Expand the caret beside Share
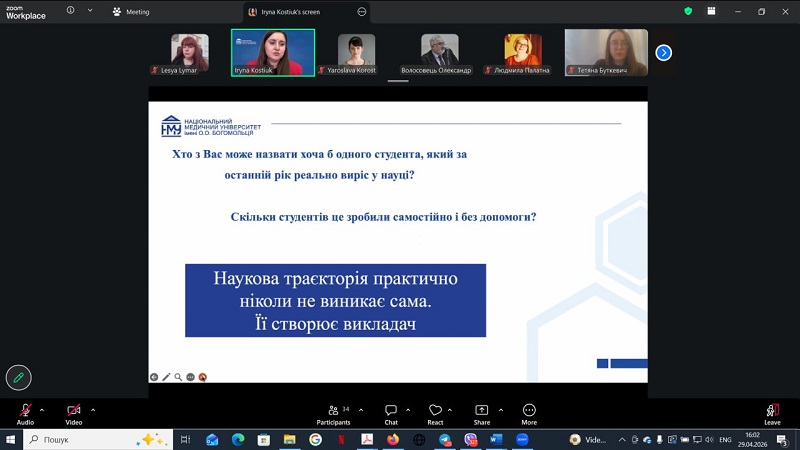 [x=501, y=410]
